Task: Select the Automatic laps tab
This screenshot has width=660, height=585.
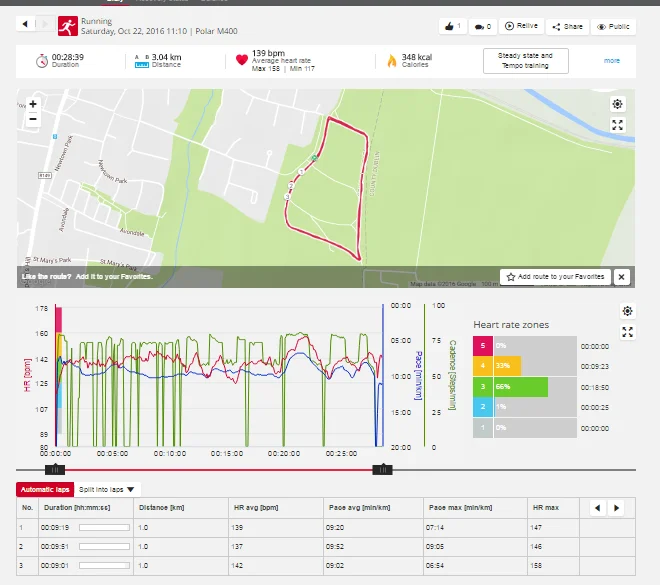Action: [x=44, y=489]
